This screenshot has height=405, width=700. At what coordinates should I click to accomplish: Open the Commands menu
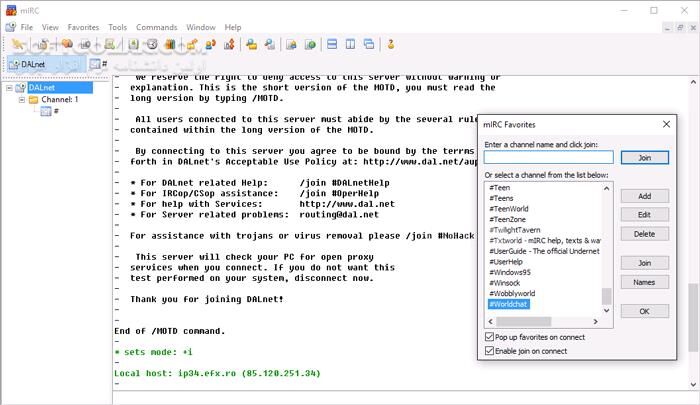(156, 27)
